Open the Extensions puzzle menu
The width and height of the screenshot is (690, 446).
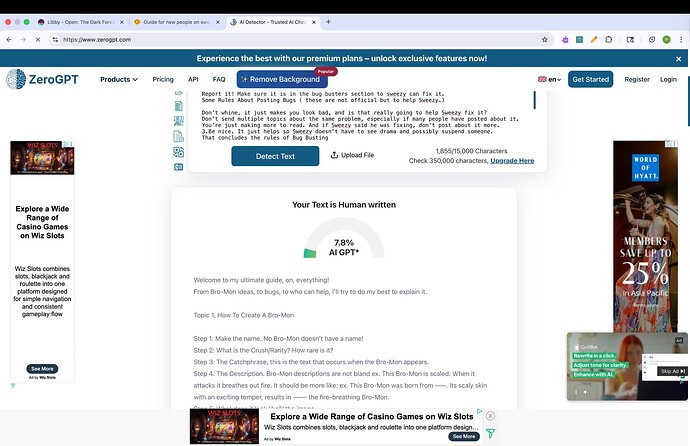point(609,40)
